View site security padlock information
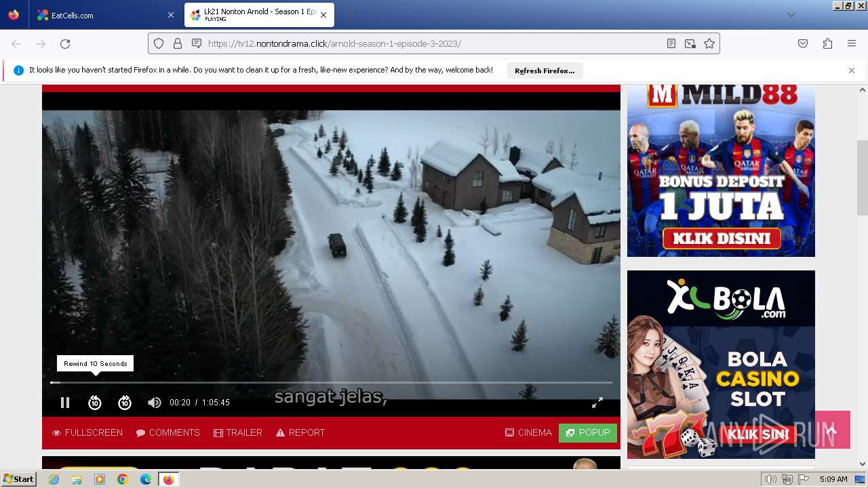This screenshot has width=868, height=488. pos(178,43)
